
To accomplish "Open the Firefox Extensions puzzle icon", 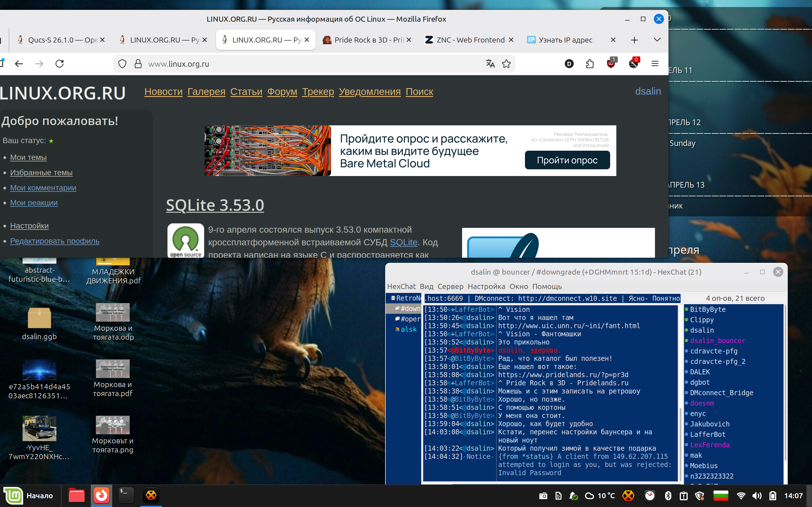I will click(590, 64).
